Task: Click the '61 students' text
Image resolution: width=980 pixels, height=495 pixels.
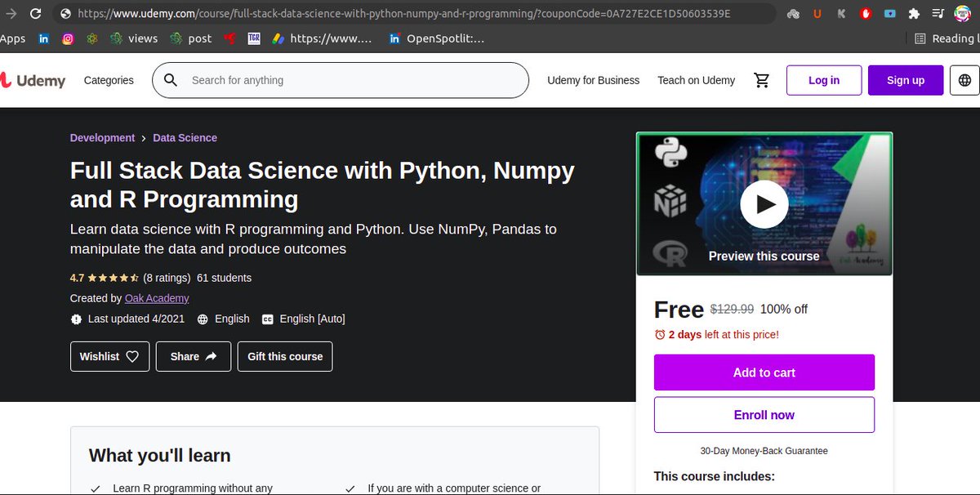Action: [225, 278]
